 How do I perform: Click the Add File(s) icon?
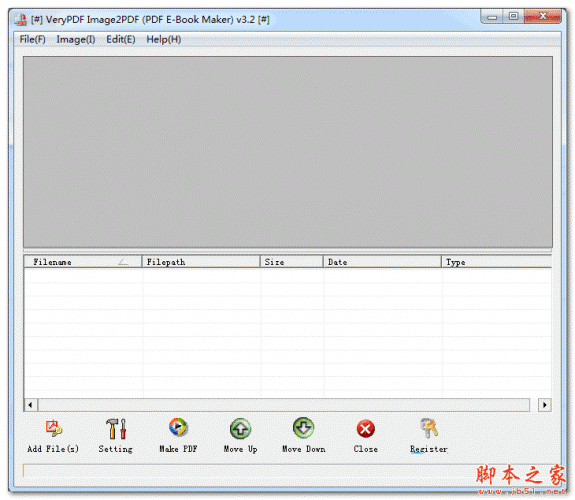click(x=54, y=428)
